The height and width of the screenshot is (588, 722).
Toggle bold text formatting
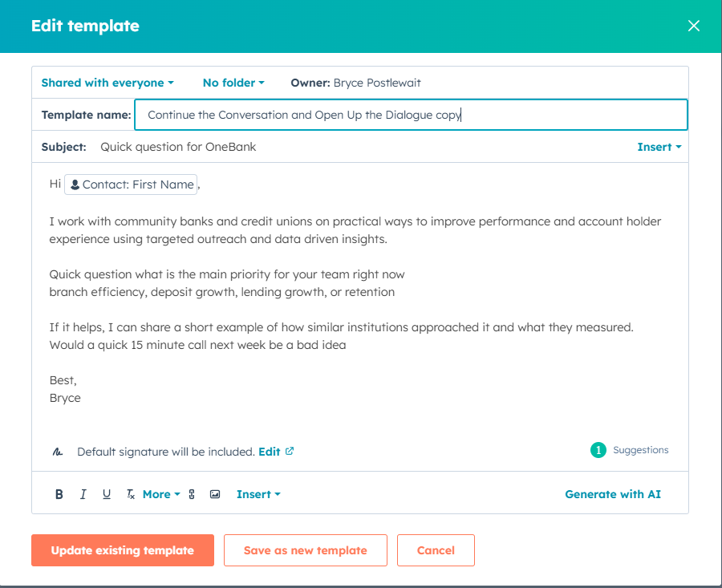coord(59,494)
